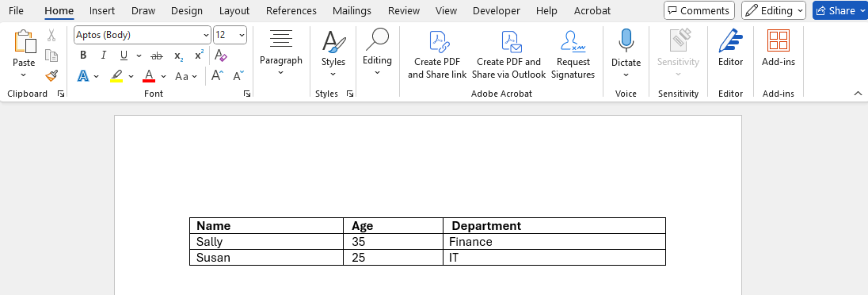Start Dictate with the microphone icon
868x295 pixels.
626,40
